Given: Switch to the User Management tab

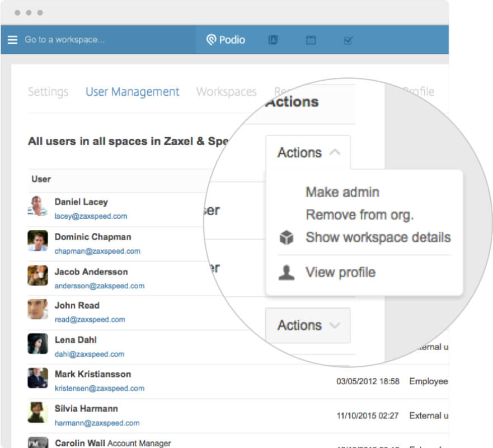Looking at the screenshot, I should (x=133, y=91).
